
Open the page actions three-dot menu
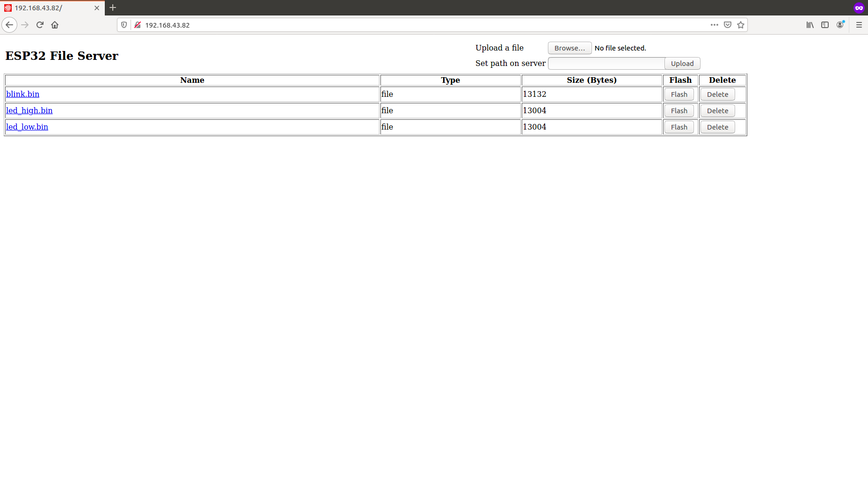[714, 25]
